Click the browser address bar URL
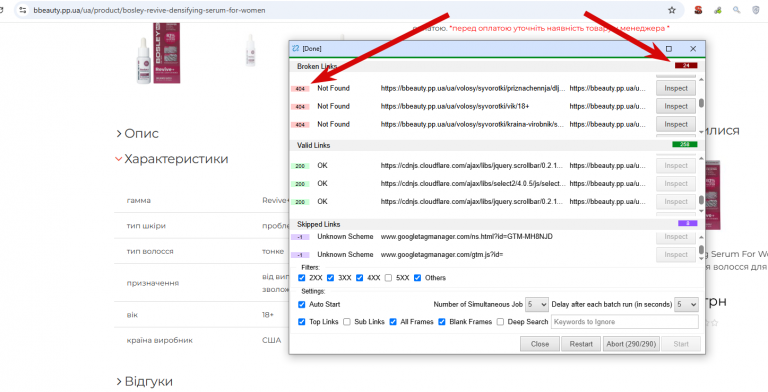 pos(149,10)
